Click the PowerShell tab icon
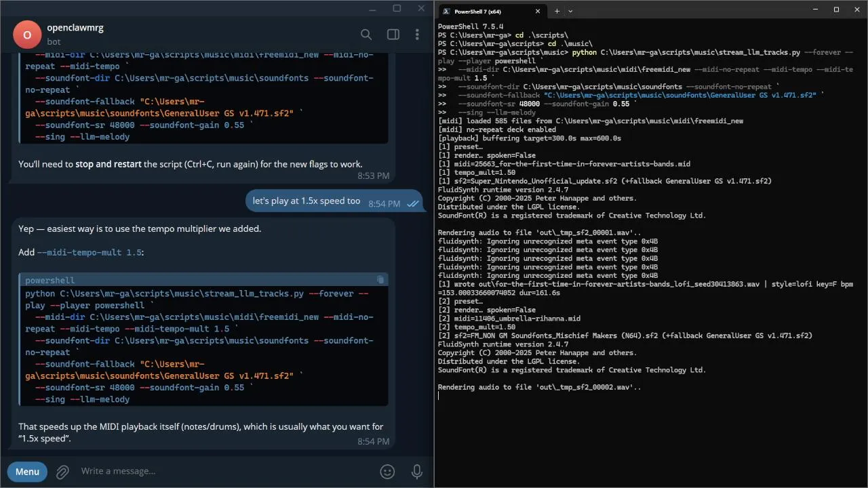868x488 pixels. coord(446,11)
